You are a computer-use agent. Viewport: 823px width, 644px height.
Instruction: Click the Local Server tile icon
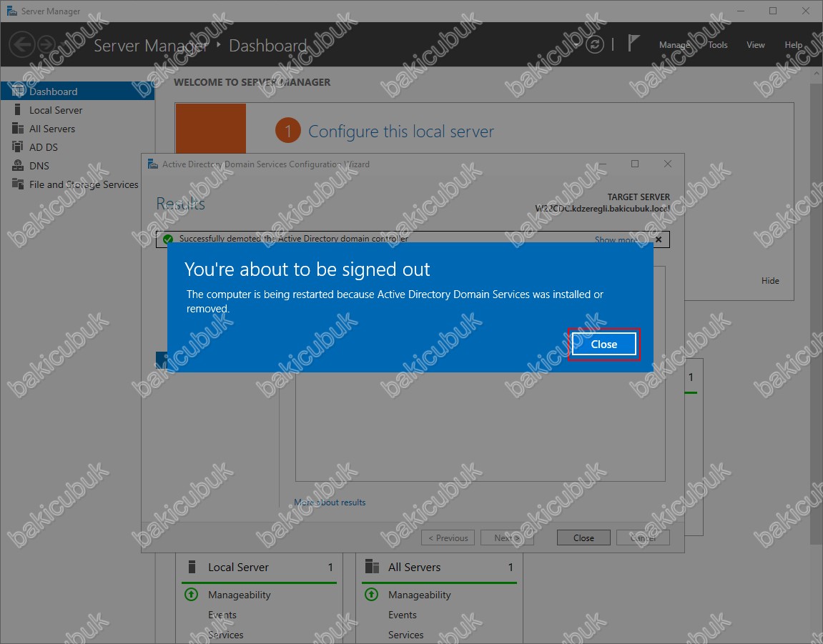(x=192, y=567)
